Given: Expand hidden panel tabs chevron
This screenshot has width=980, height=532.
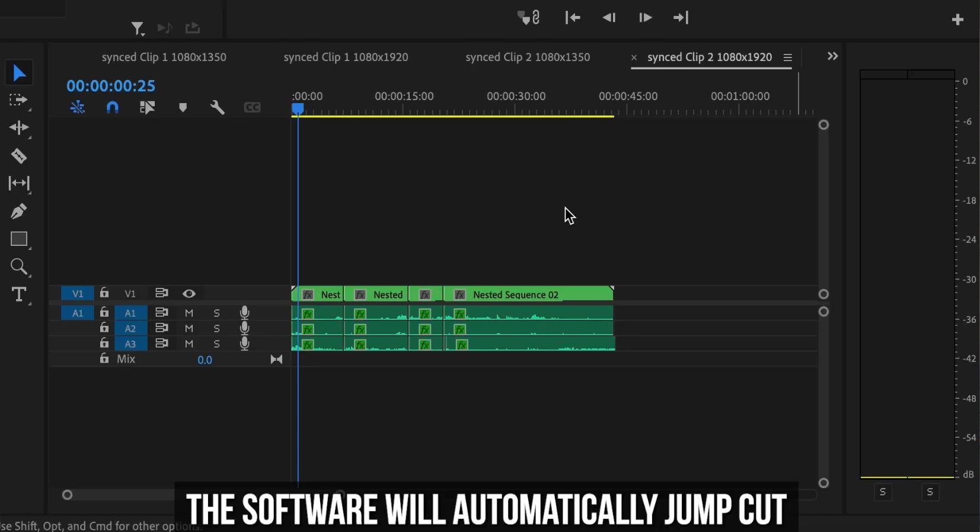Looking at the screenshot, I should click(x=833, y=56).
